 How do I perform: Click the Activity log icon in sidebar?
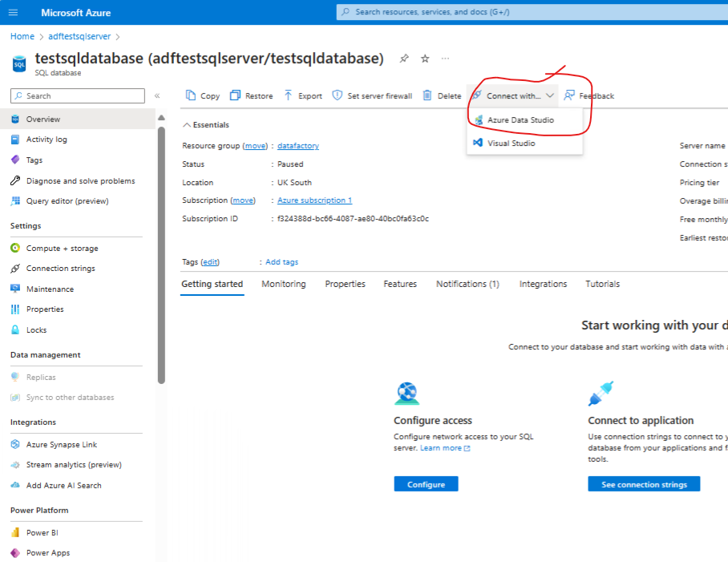[15, 139]
